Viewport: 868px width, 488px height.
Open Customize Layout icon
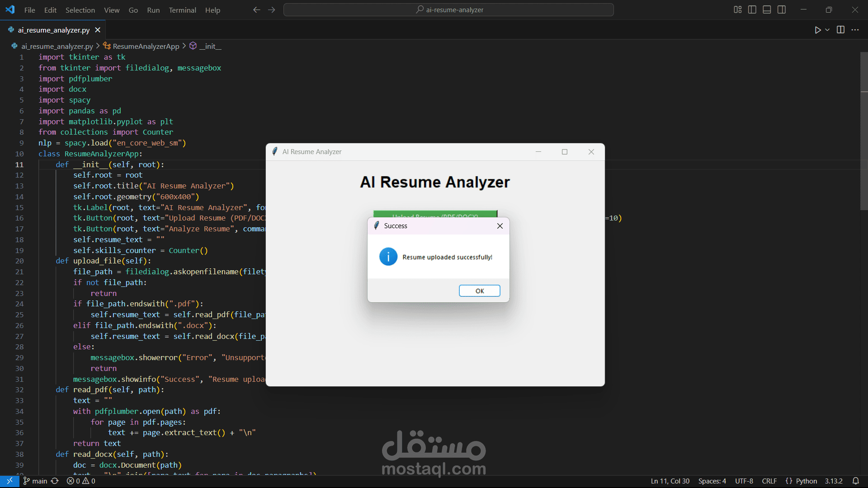pos(738,9)
